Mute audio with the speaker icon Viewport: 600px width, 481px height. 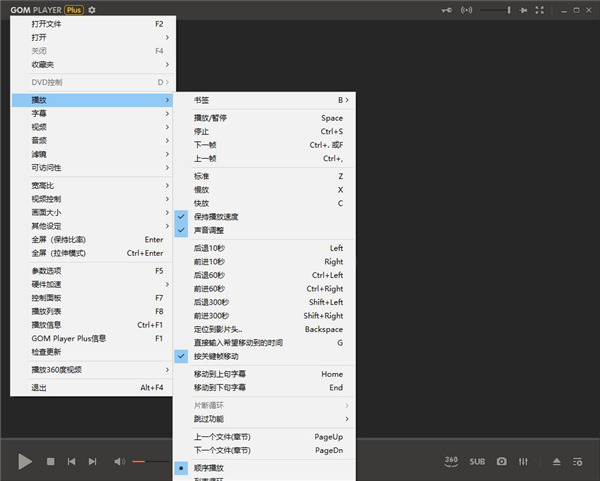pyautogui.click(x=119, y=461)
